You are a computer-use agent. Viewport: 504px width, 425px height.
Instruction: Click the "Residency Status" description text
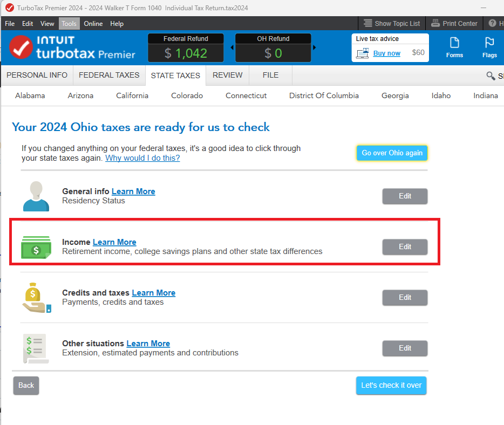[x=93, y=201]
